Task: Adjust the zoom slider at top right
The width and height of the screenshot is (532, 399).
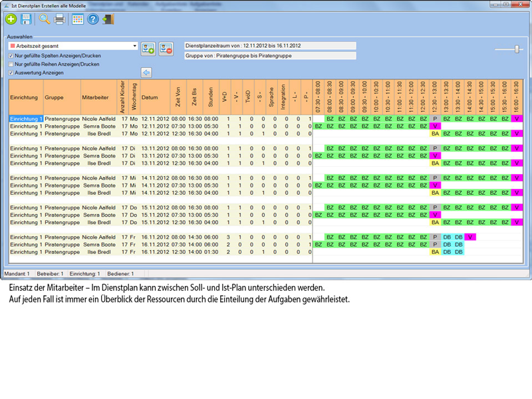Action: click(x=517, y=49)
